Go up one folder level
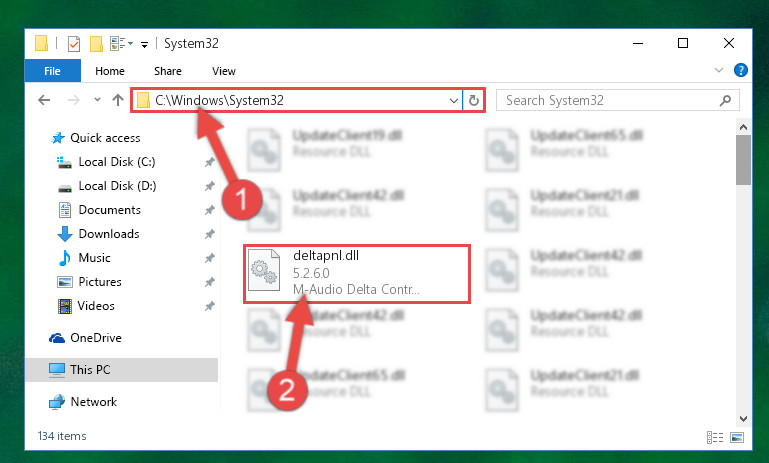 point(118,100)
